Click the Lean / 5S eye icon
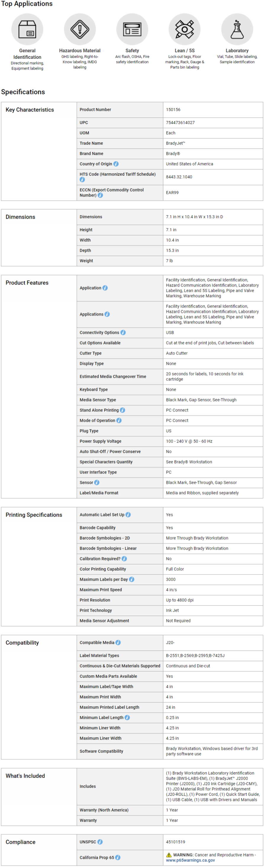 (185, 29)
